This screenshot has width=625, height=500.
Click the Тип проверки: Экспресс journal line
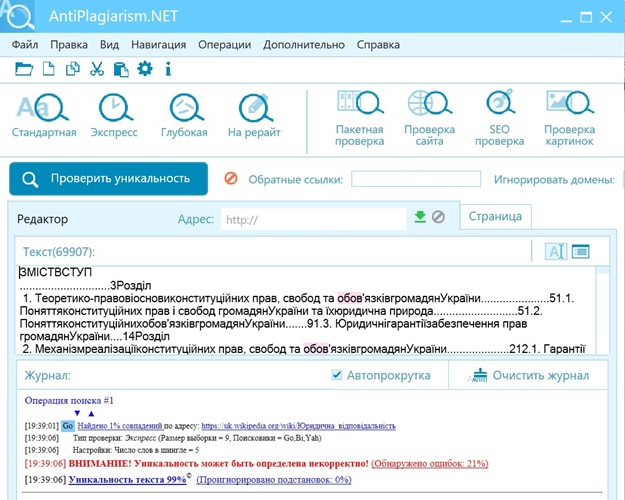tap(197, 438)
